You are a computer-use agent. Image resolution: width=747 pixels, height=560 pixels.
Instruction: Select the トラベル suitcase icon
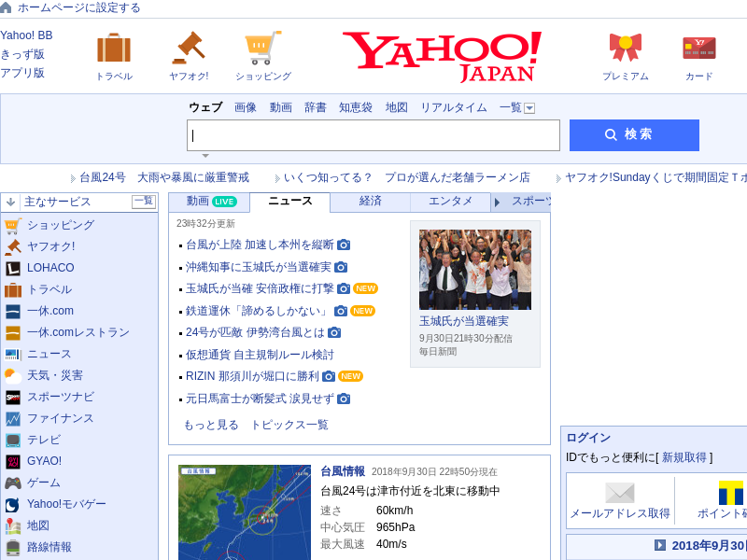click(114, 49)
